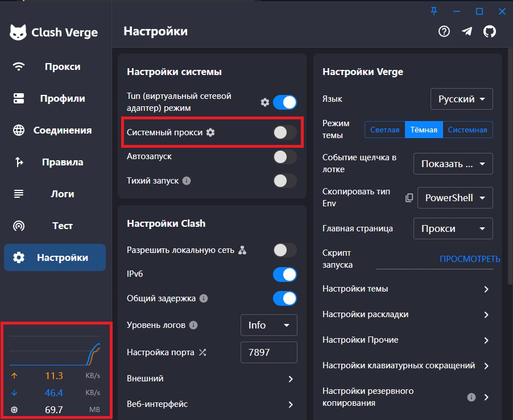Pin the window with pin icon

(434, 11)
